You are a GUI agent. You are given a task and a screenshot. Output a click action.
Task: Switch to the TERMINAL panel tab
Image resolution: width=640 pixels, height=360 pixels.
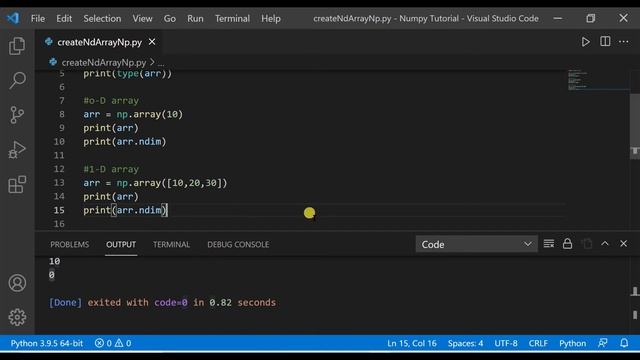tap(171, 244)
